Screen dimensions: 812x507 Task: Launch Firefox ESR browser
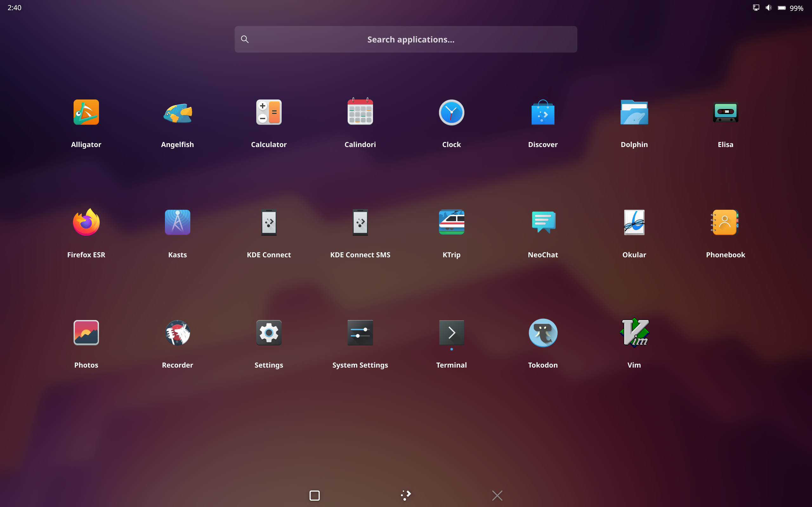[86, 223]
